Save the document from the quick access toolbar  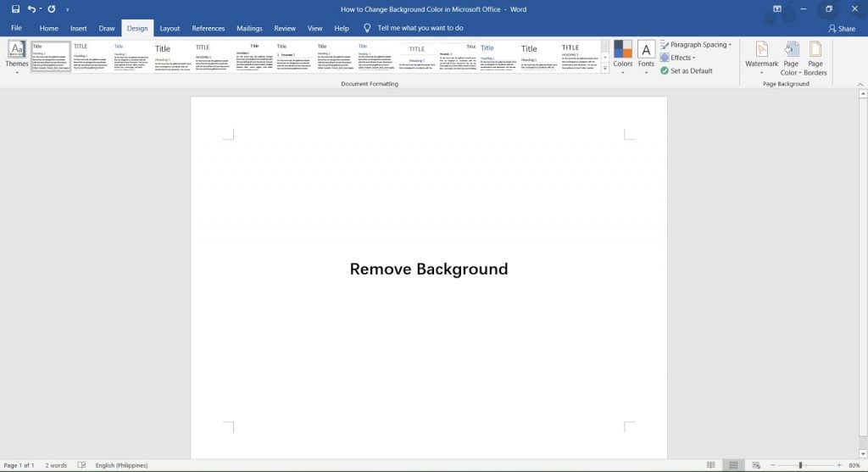(15, 9)
